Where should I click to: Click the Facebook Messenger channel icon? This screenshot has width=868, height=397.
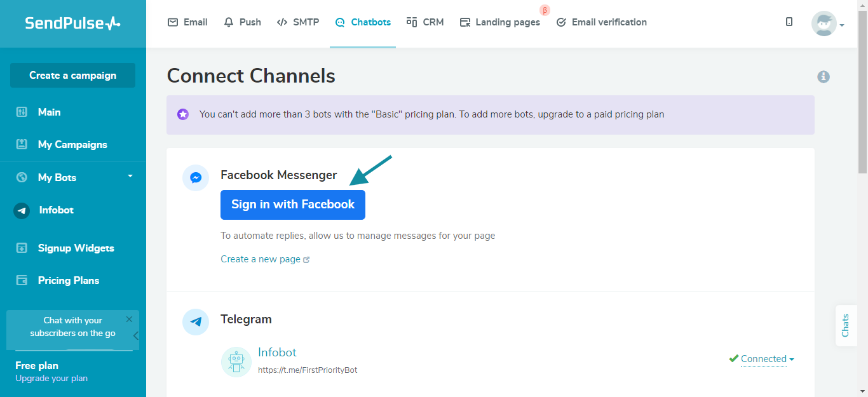(196, 178)
